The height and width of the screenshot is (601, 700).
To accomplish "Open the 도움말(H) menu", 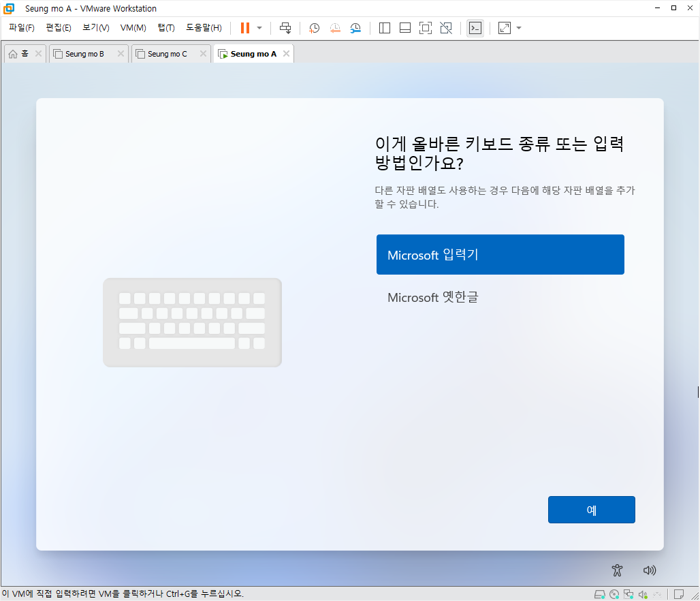I will pyautogui.click(x=204, y=28).
